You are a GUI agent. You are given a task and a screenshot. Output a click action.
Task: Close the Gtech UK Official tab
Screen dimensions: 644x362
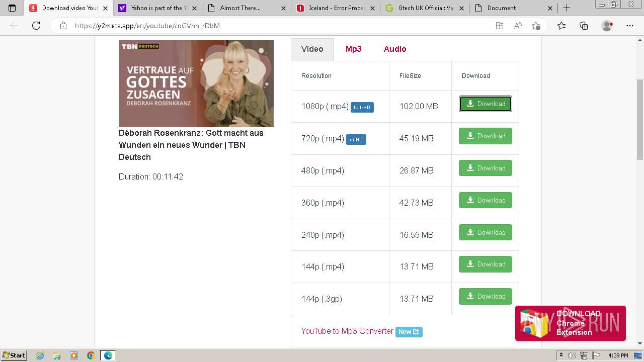[x=461, y=8]
